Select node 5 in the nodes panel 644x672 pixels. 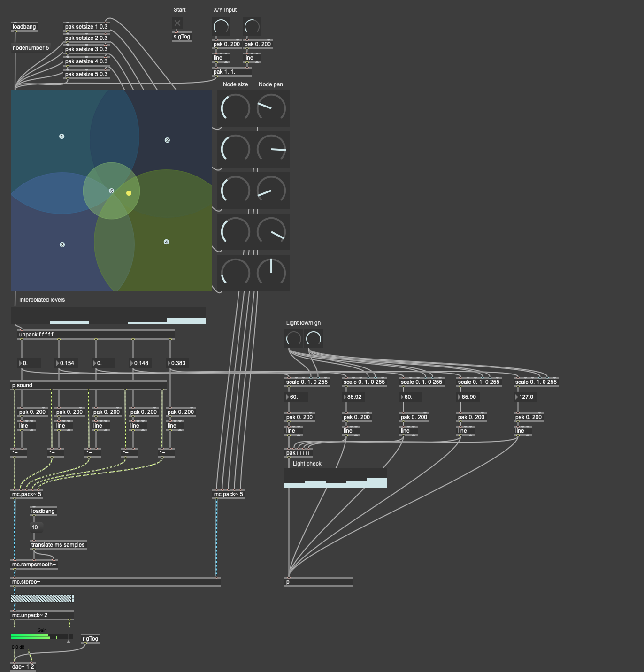tap(111, 191)
